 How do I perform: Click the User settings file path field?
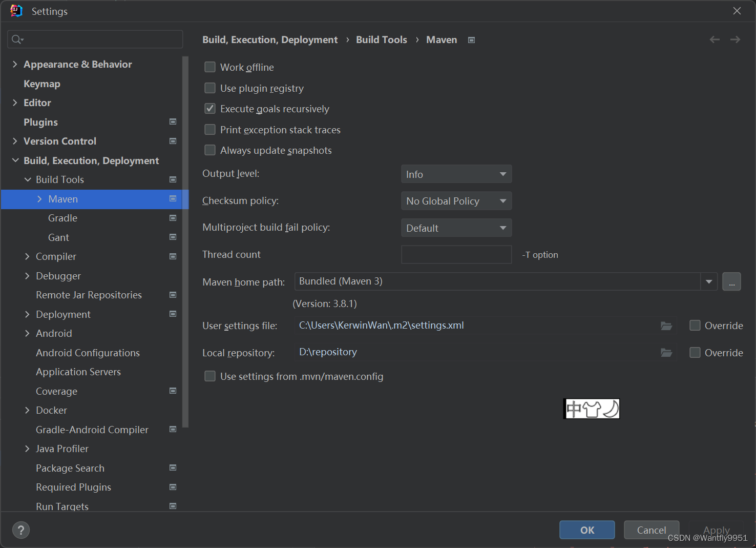click(x=485, y=326)
